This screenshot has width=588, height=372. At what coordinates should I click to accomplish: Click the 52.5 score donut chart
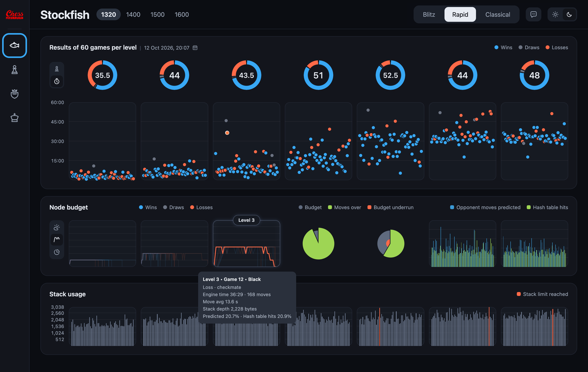point(390,75)
